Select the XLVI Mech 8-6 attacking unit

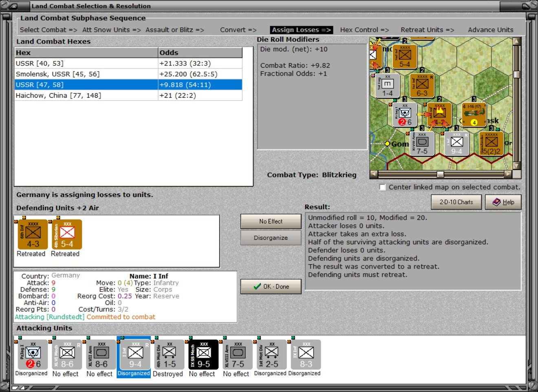click(x=67, y=355)
